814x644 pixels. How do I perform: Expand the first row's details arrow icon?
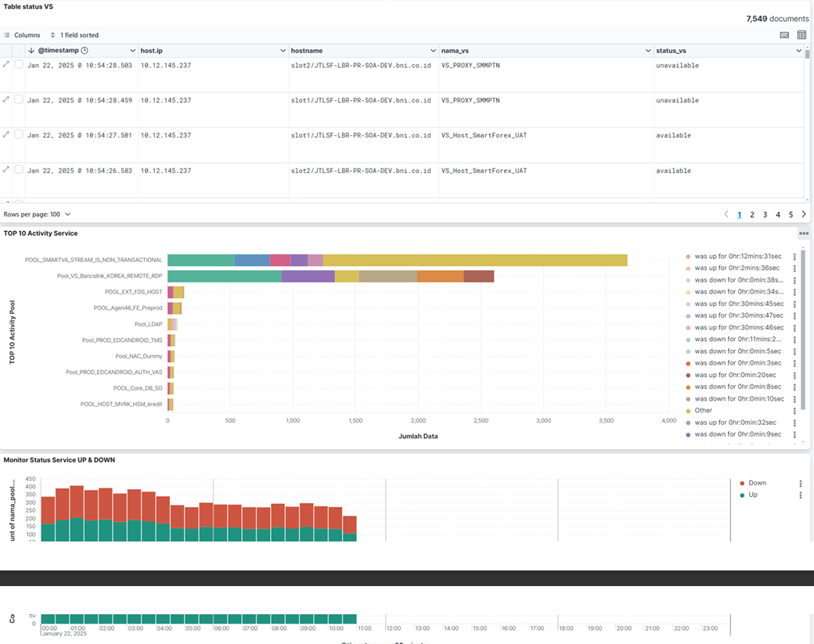click(x=6, y=64)
